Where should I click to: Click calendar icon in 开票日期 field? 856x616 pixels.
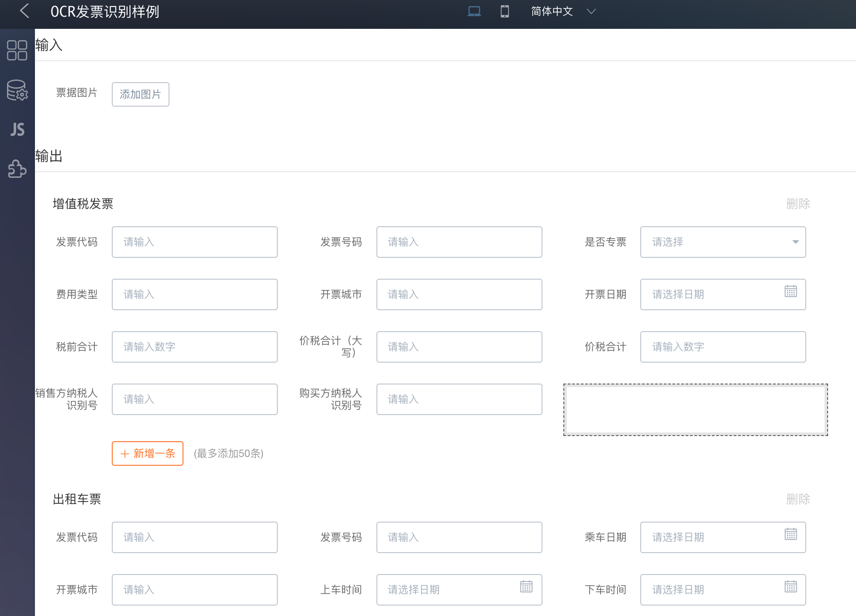click(x=790, y=291)
